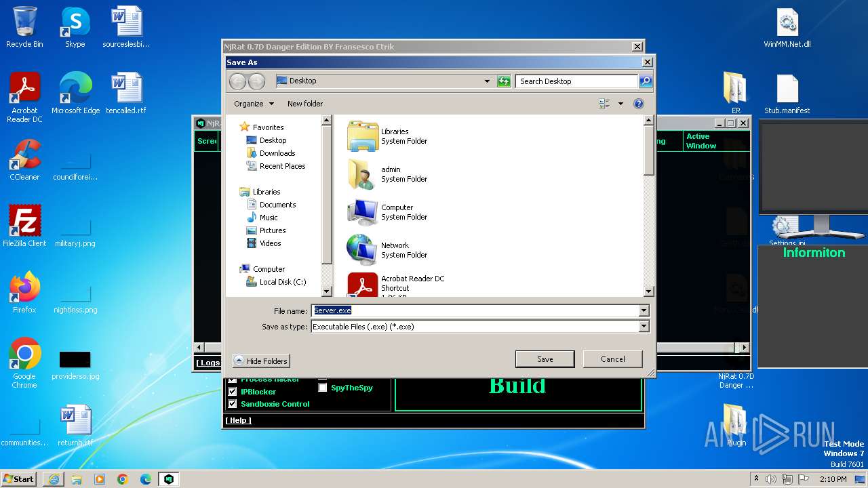Open Firefox desktop shortcut
The height and width of the screenshot is (488, 868).
click(24, 292)
